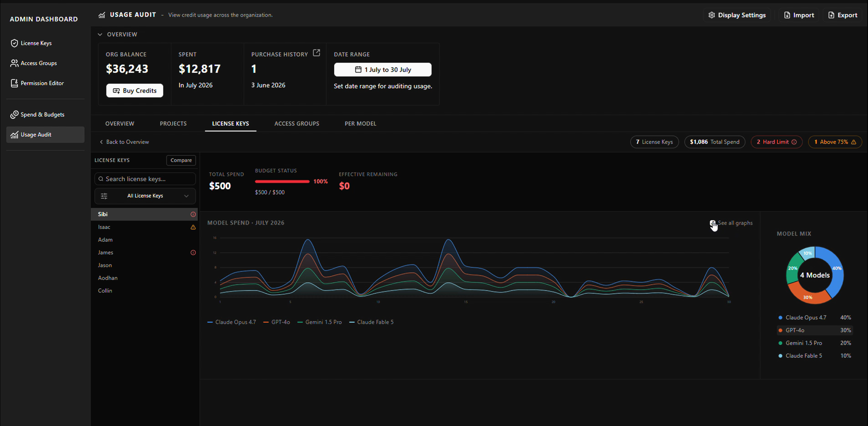Select the Collin license key
Viewport: 868px width, 426px height.
144,291
